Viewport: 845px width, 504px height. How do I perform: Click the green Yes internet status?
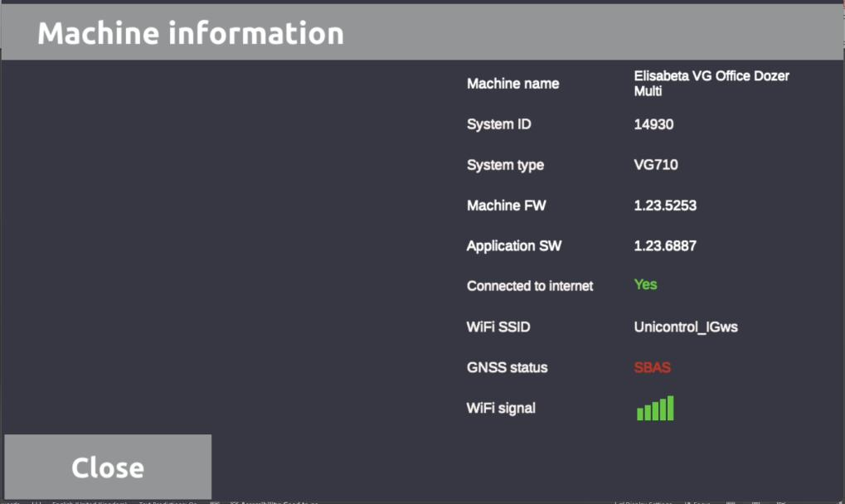coord(645,284)
